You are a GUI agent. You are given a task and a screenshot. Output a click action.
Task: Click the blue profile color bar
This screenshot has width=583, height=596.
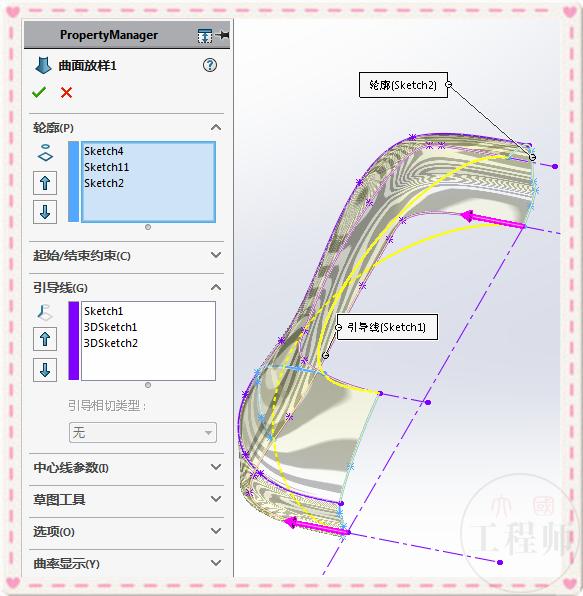pyautogui.click(x=74, y=182)
